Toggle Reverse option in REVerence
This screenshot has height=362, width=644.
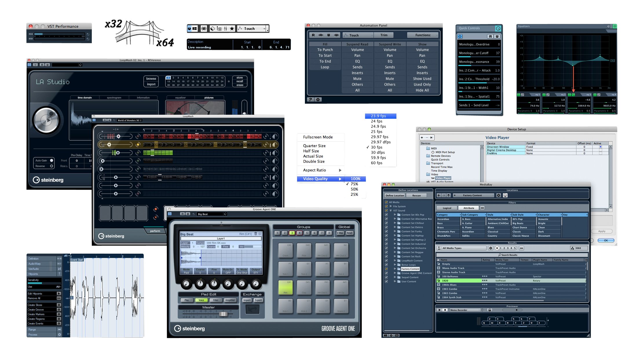[x=52, y=166]
